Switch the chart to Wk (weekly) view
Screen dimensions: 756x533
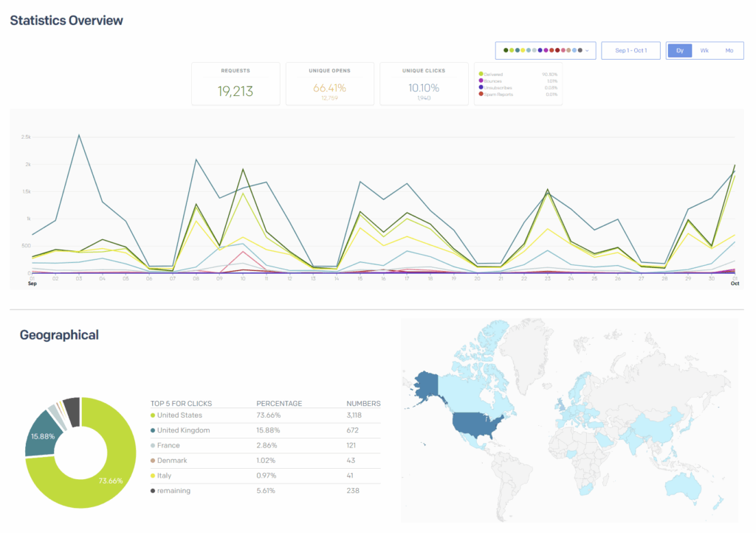704,50
